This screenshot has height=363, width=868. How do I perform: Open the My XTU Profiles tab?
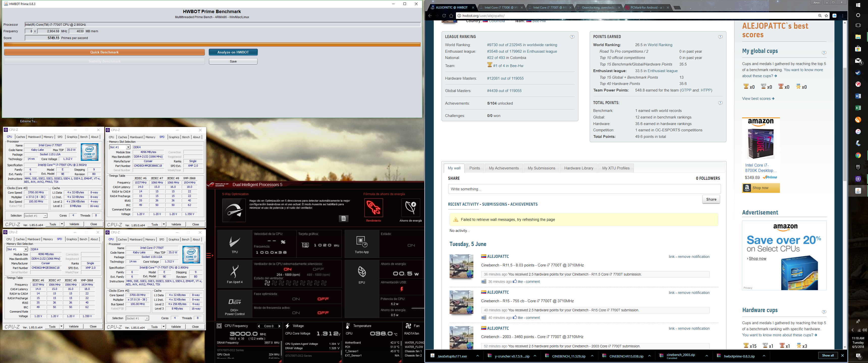click(616, 168)
